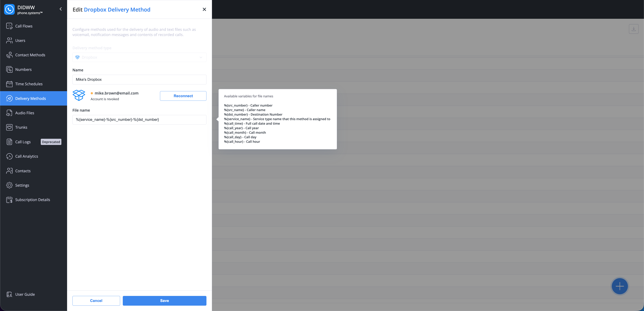Click the Reconnect button
This screenshot has width=644, height=311.
pos(183,96)
